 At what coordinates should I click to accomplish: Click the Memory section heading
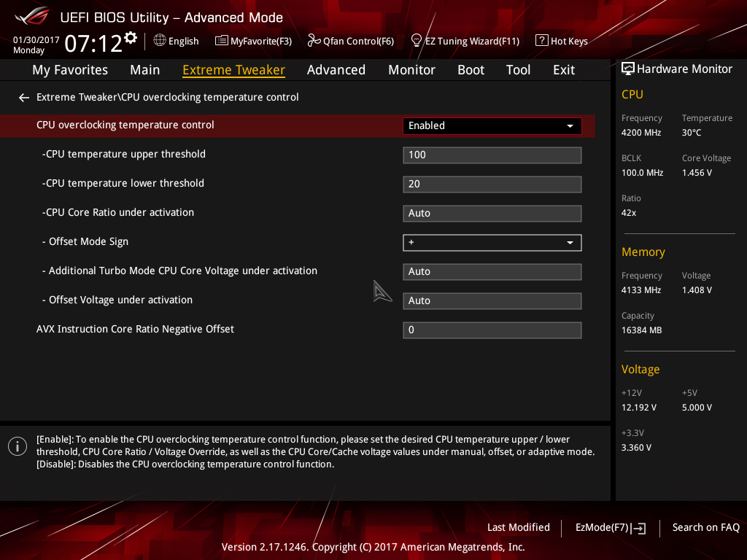click(643, 252)
